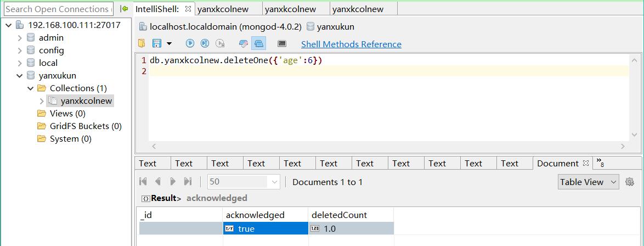Click the open file icon in IntelliShell toolbar
Screen dimensions: 644x246
coord(142,43)
